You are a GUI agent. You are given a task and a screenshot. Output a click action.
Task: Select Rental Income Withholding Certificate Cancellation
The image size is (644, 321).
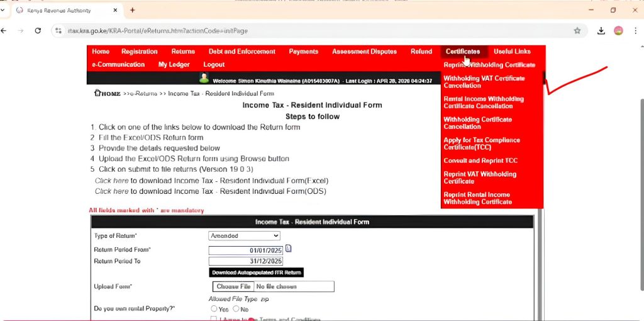tap(484, 103)
